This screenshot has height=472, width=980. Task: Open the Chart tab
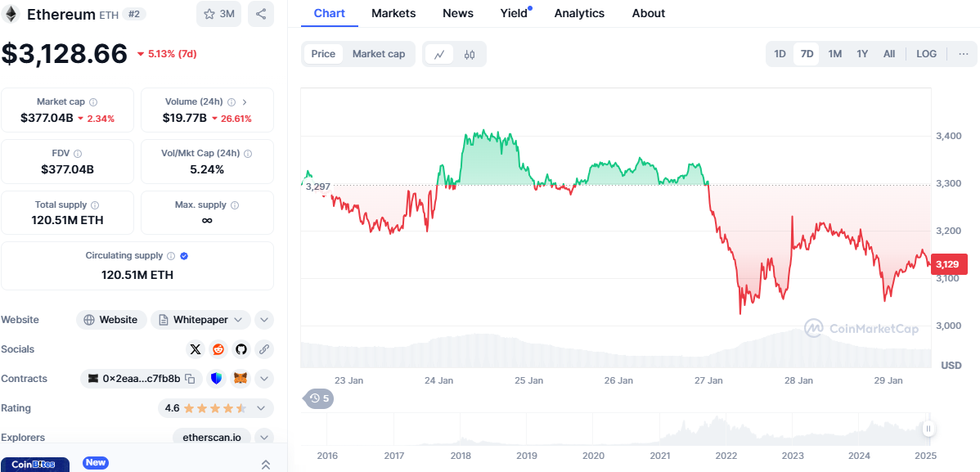330,13
